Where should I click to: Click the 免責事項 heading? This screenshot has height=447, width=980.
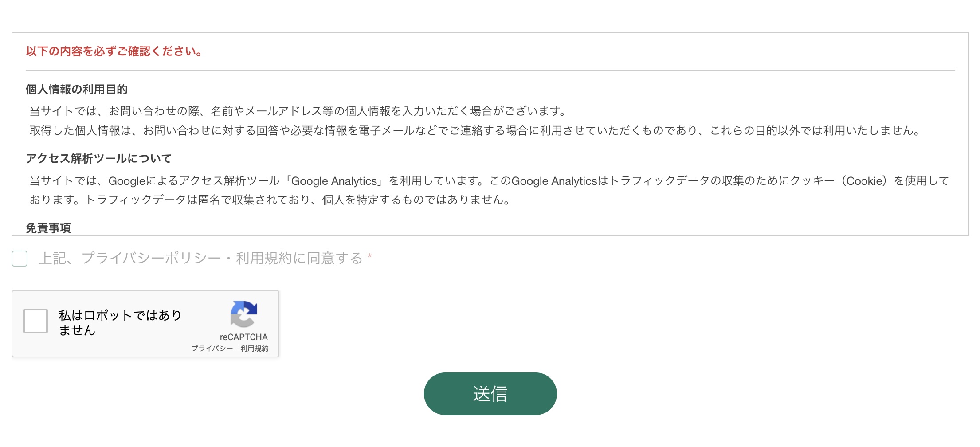(x=48, y=228)
